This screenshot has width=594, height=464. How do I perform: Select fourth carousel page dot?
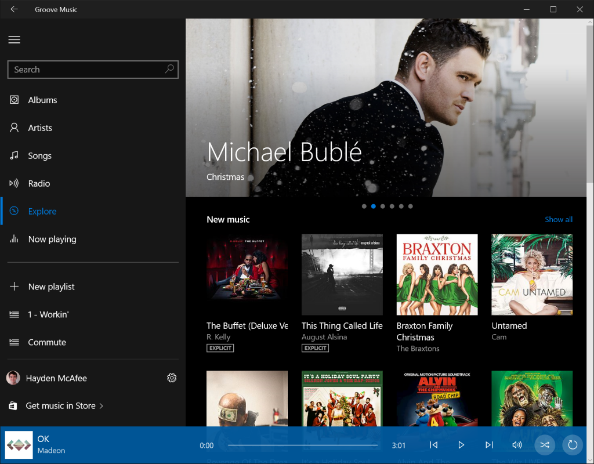coord(392,206)
